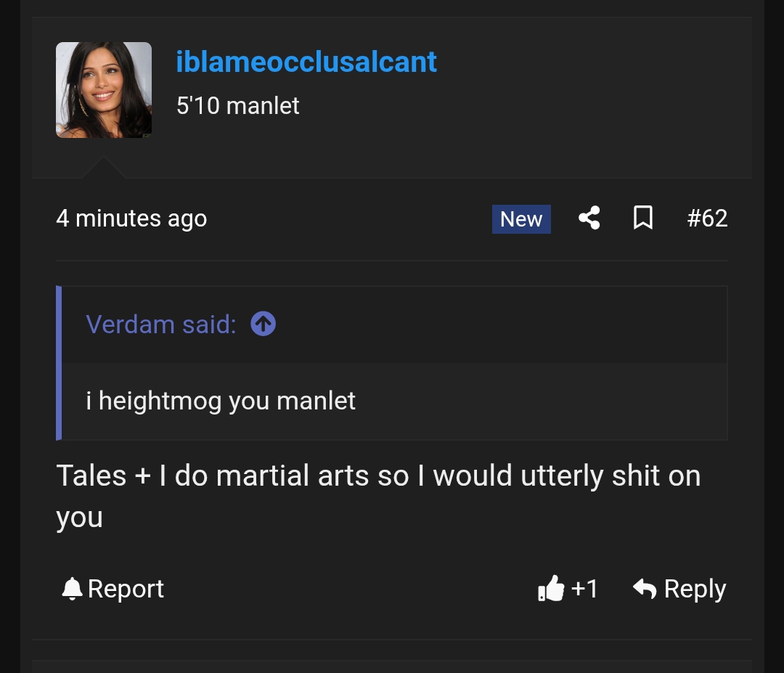
Task: Click the bell icon next to Report
Action: coord(72,589)
